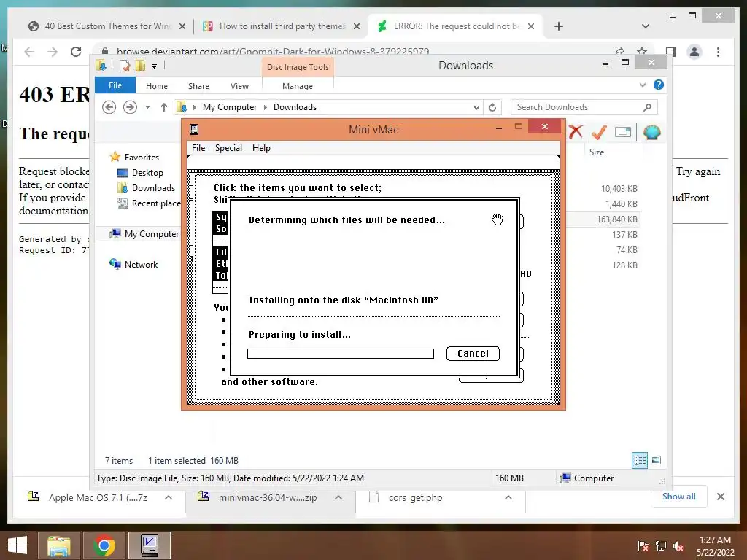Click muted volume icon in system tray
The image size is (747, 560).
(x=678, y=546)
